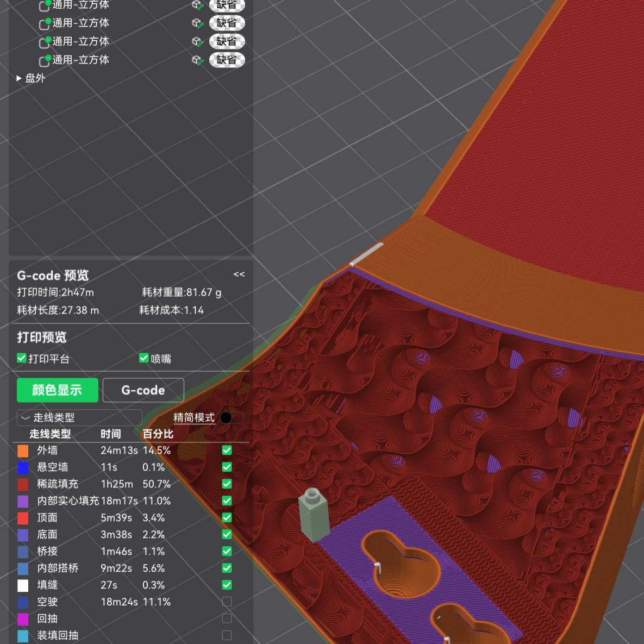Click the 缺省 filament badge on the last 通用-立方体 row
Image resolution: width=644 pixels, height=644 pixels.
(x=227, y=60)
